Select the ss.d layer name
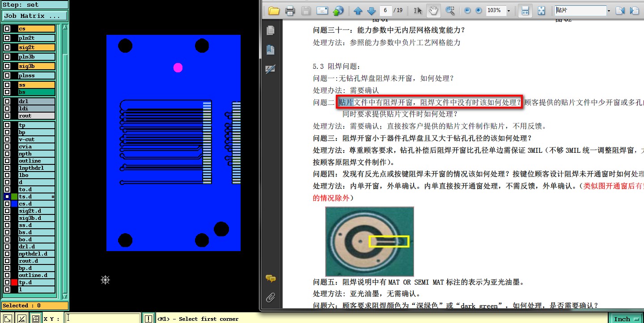The height and width of the screenshot is (323, 644). point(37,225)
